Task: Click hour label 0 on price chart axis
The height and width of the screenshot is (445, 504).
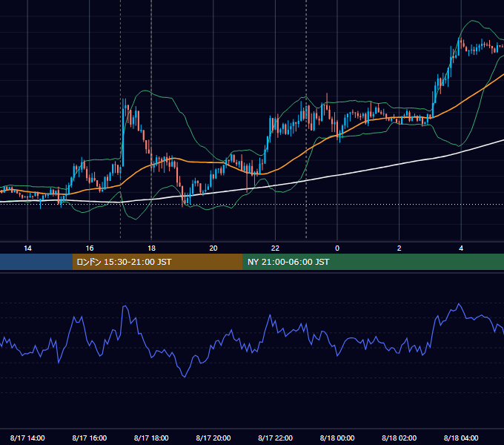Action: pyautogui.click(x=337, y=248)
